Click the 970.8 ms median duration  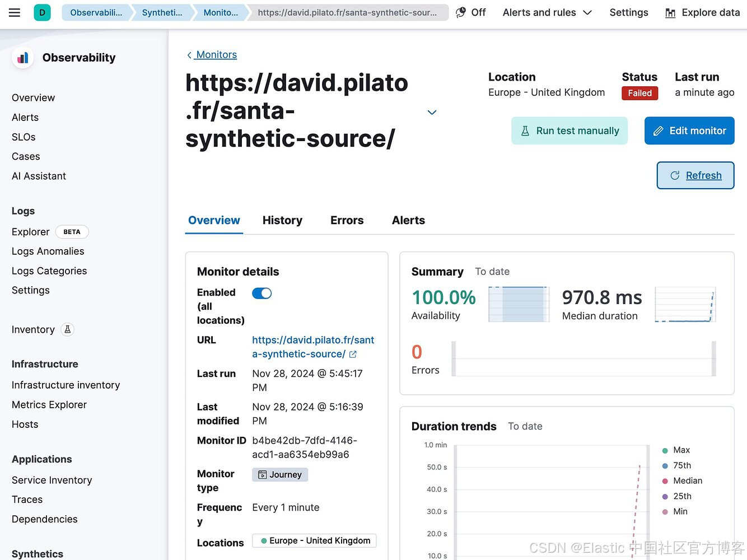point(602,297)
